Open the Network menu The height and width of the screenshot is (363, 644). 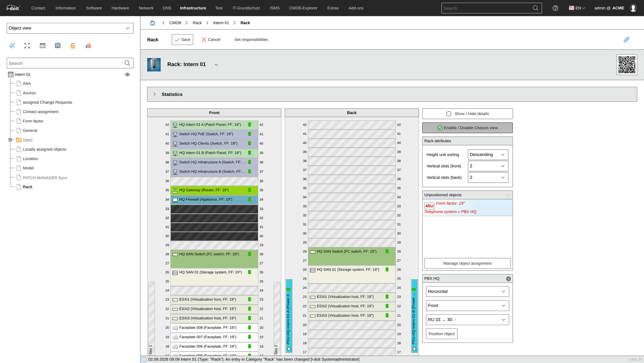coord(146,8)
